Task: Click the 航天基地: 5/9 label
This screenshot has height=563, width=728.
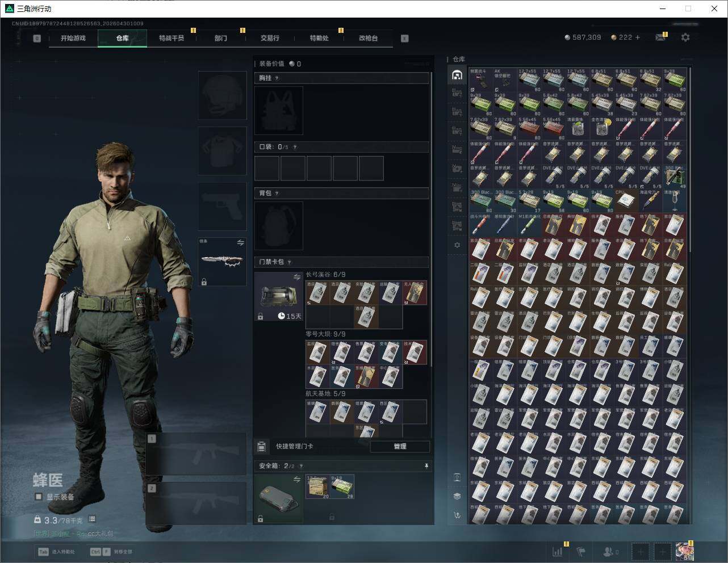Action: [x=325, y=393]
